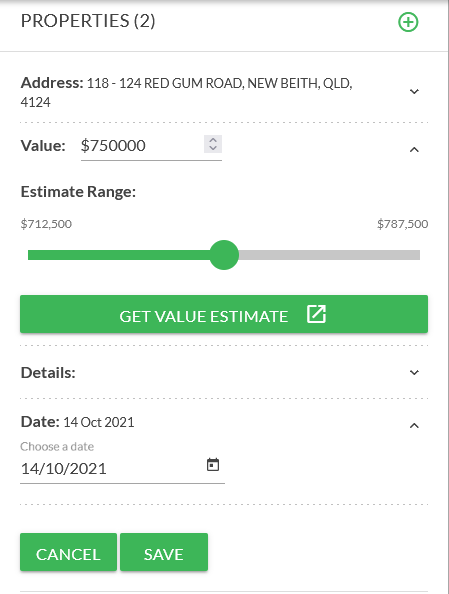
Task: Save the property changes
Action: [x=164, y=552]
